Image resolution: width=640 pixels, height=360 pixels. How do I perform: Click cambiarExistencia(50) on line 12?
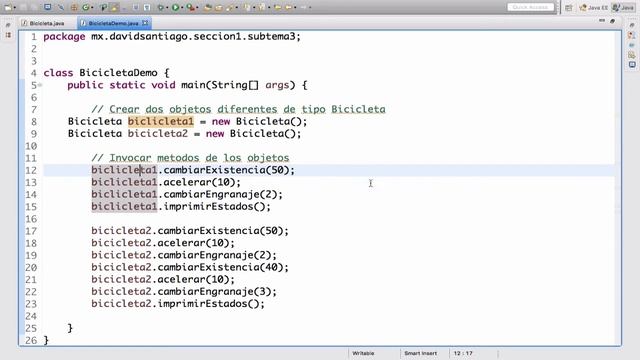[x=226, y=170]
